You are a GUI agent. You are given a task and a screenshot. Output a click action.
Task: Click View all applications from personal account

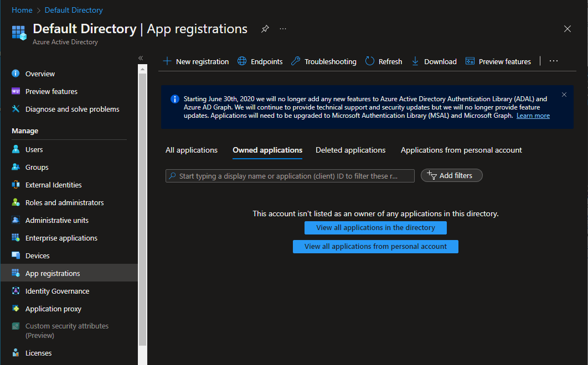point(375,247)
